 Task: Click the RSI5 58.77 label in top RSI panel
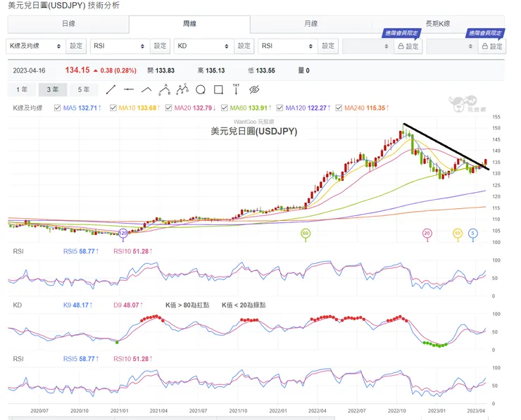tap(81, 251)
